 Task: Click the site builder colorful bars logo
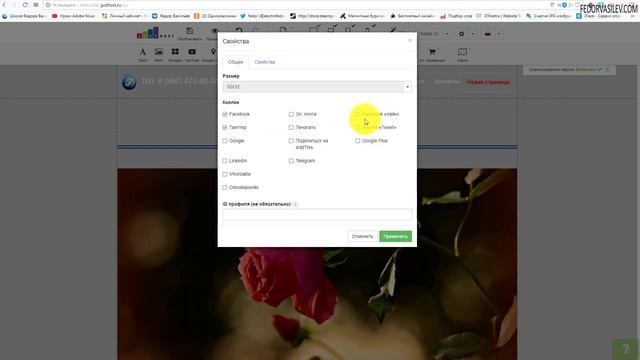[155, 33]
